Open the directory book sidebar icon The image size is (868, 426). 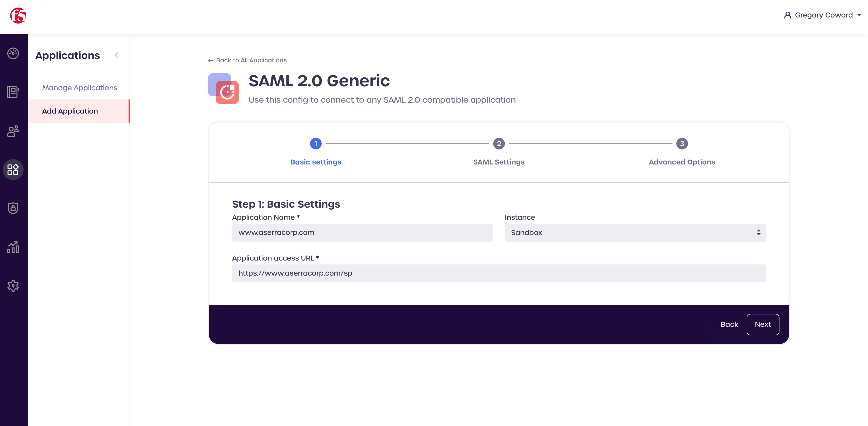(x=13, y=92)
